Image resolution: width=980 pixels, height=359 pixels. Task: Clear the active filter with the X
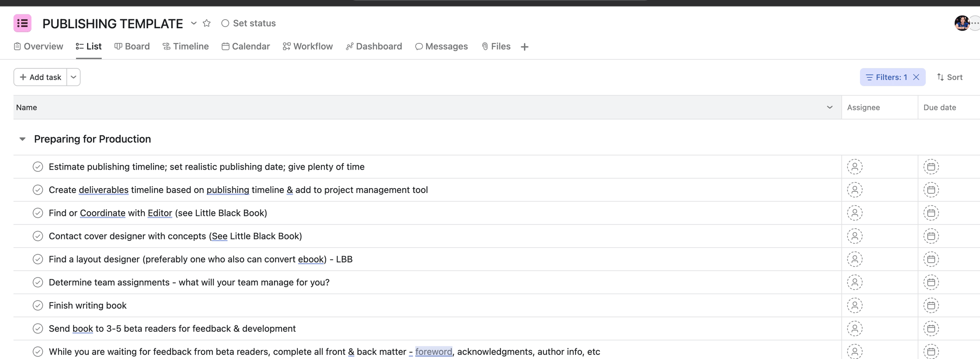[916, 77]
